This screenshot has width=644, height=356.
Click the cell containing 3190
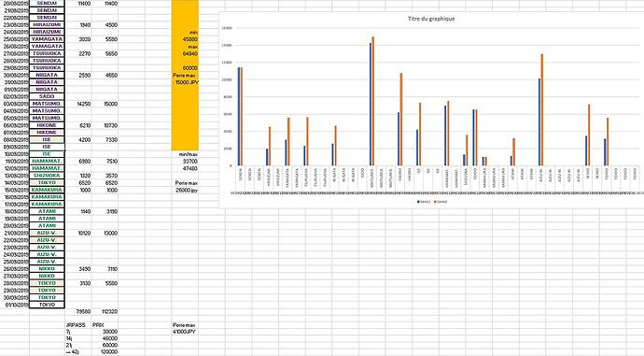tap(105, 211)
